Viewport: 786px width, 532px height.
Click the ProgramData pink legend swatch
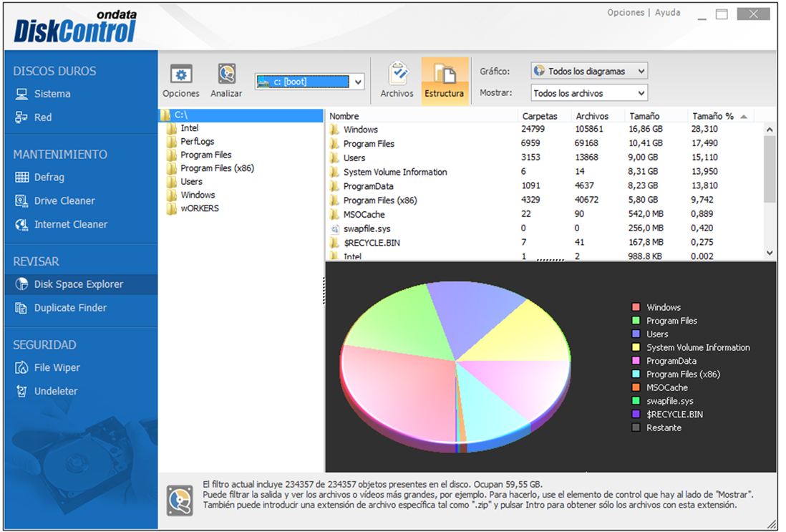[636, 361]
